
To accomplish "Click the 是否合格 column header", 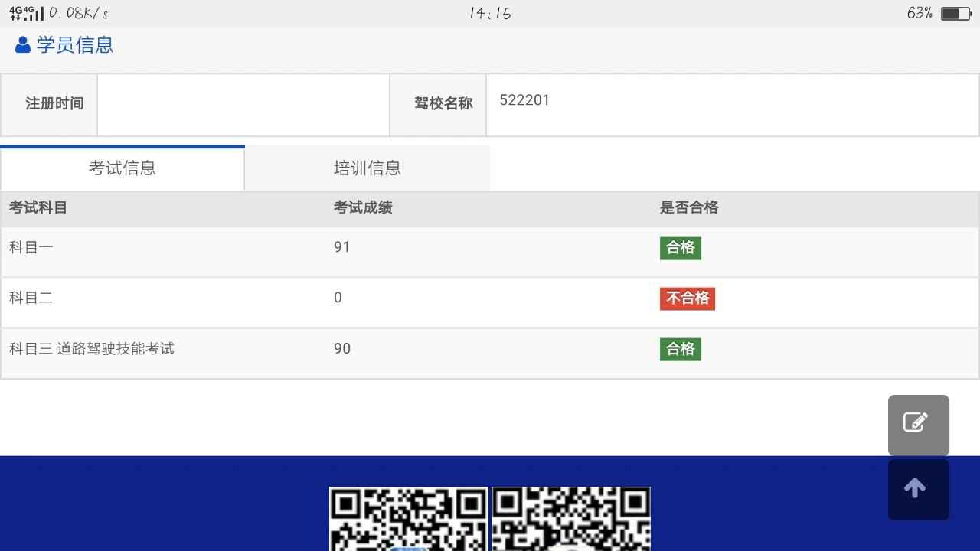I will (x=689, y=207).
